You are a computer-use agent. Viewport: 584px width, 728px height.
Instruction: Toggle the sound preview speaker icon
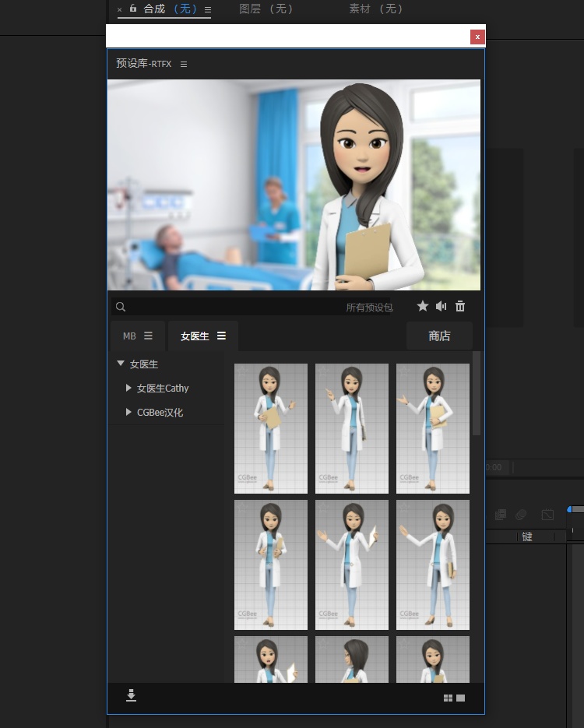441,306
